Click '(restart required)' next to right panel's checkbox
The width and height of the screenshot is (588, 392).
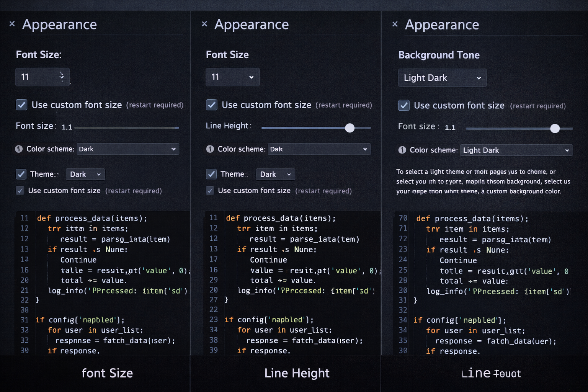[537, 106]
